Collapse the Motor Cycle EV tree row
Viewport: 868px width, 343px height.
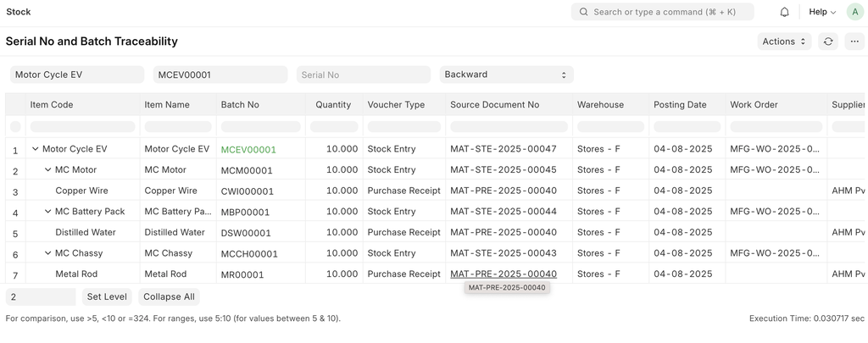pyautogui.click(x=36, y=149)
